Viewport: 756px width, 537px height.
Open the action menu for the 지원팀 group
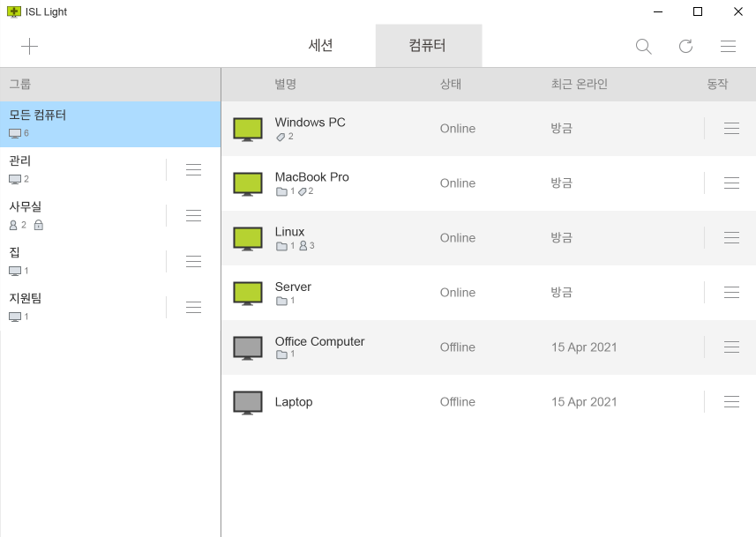[x=193, y=307]
